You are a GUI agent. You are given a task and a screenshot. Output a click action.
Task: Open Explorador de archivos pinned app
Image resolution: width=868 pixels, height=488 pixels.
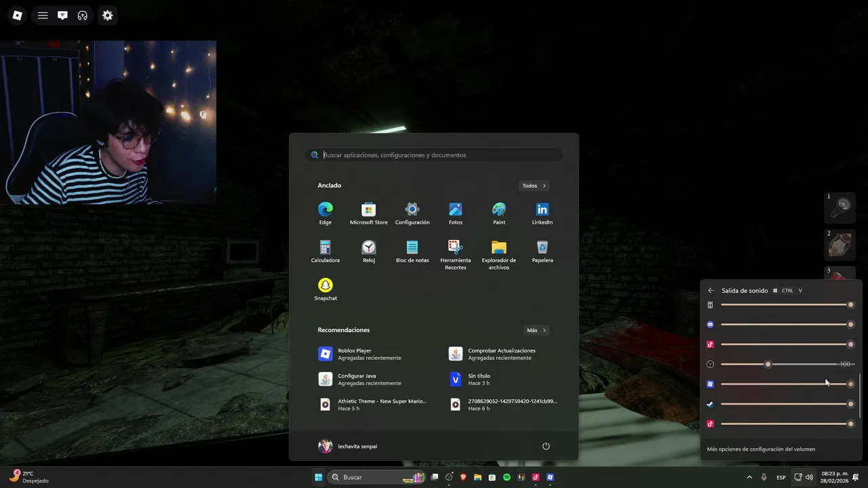click(499, 255)
